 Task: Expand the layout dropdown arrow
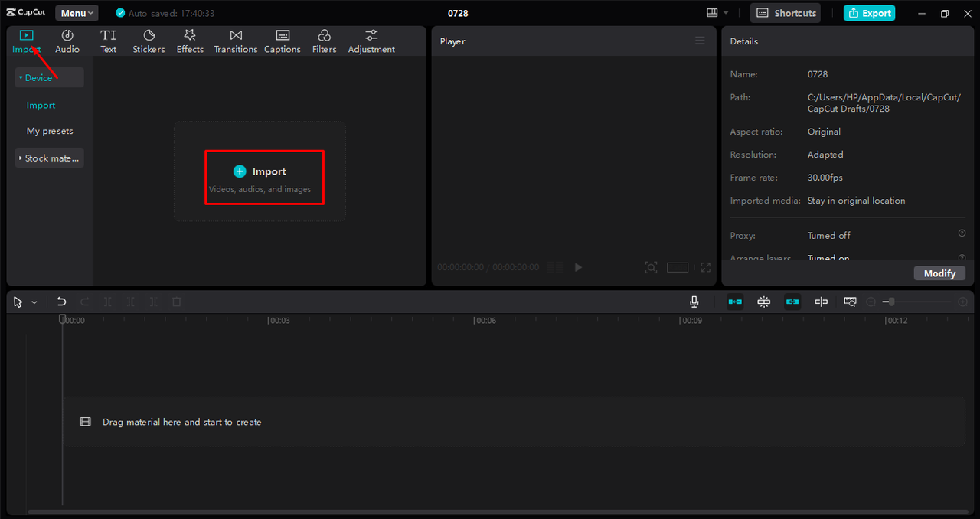point(726,13)
